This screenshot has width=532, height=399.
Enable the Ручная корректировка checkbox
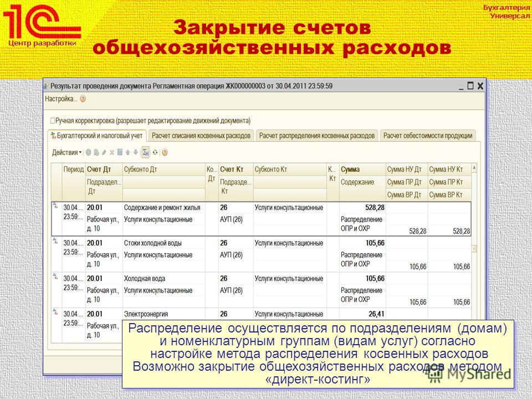pos(53,121)
